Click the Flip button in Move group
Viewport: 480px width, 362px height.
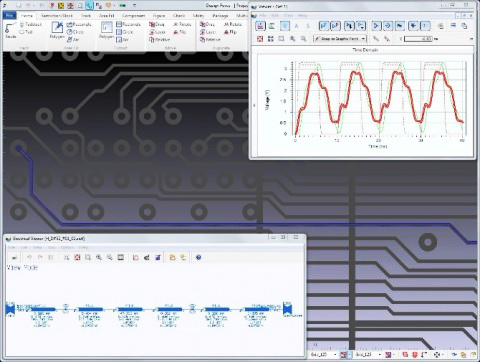[x=180, y=32]
